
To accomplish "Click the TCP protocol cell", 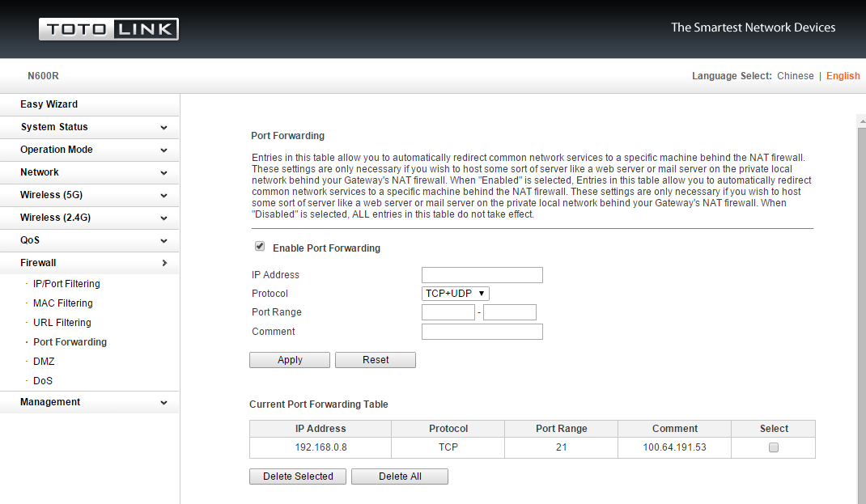I will tap(448, 447).
